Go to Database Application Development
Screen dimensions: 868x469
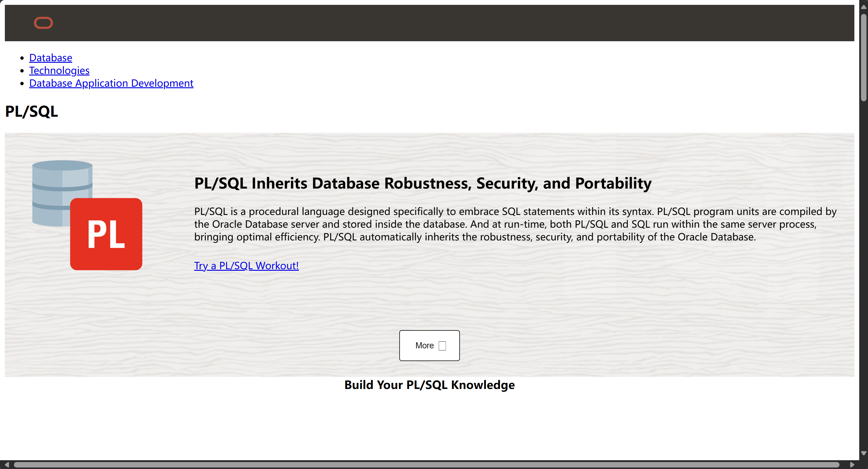pyautogui.click(x=111, y=83)
